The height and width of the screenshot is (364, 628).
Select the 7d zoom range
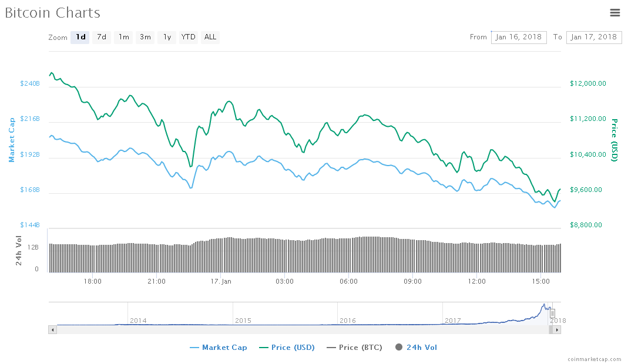tap(102, 37)
